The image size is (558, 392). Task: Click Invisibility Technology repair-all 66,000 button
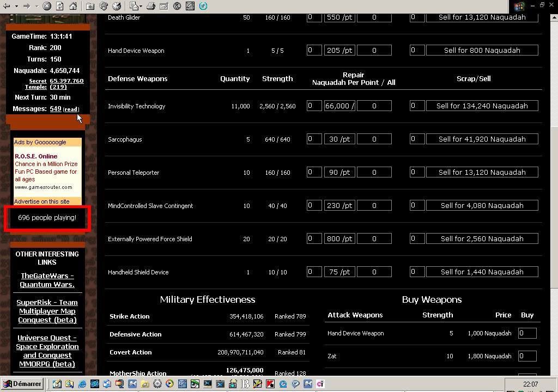pyautogui.click(x=339, y=106)
